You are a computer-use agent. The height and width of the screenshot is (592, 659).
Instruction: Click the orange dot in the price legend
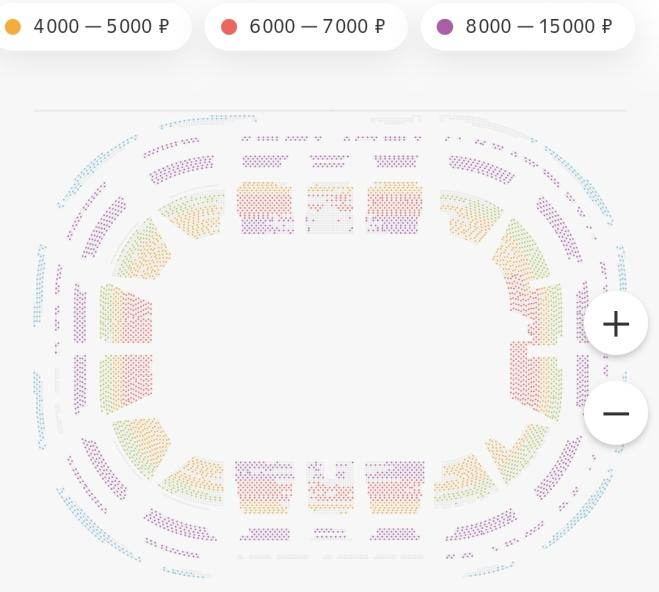(x=13, y=27)
